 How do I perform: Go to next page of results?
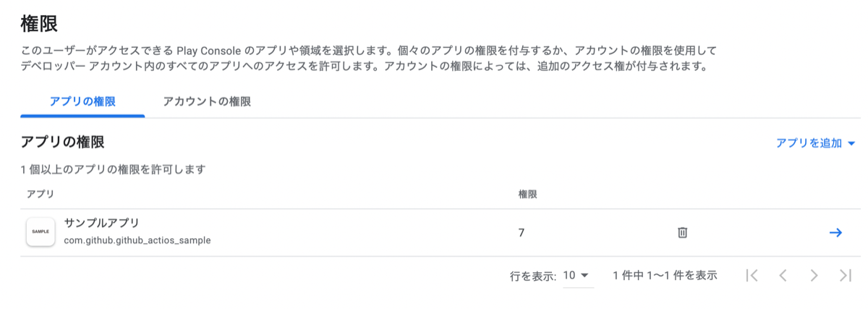click(814, 275)
